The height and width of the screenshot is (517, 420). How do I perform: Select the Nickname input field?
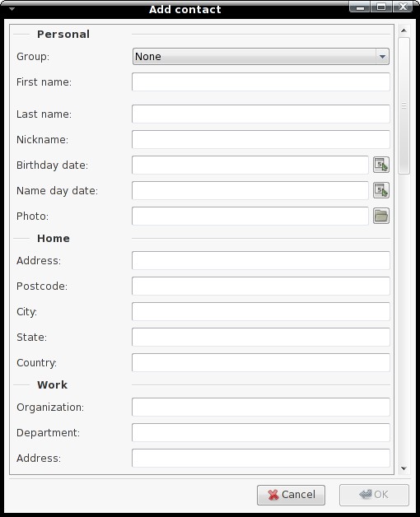[260, 139]
